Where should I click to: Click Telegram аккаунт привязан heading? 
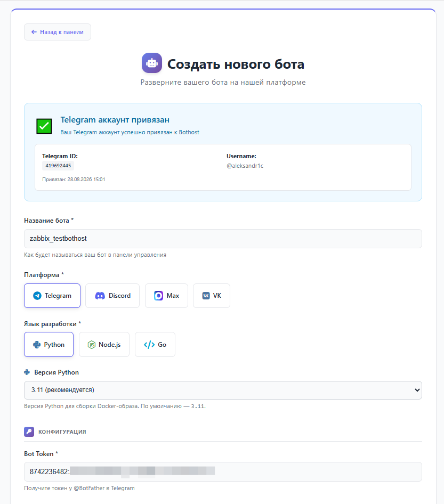point(115,120)
